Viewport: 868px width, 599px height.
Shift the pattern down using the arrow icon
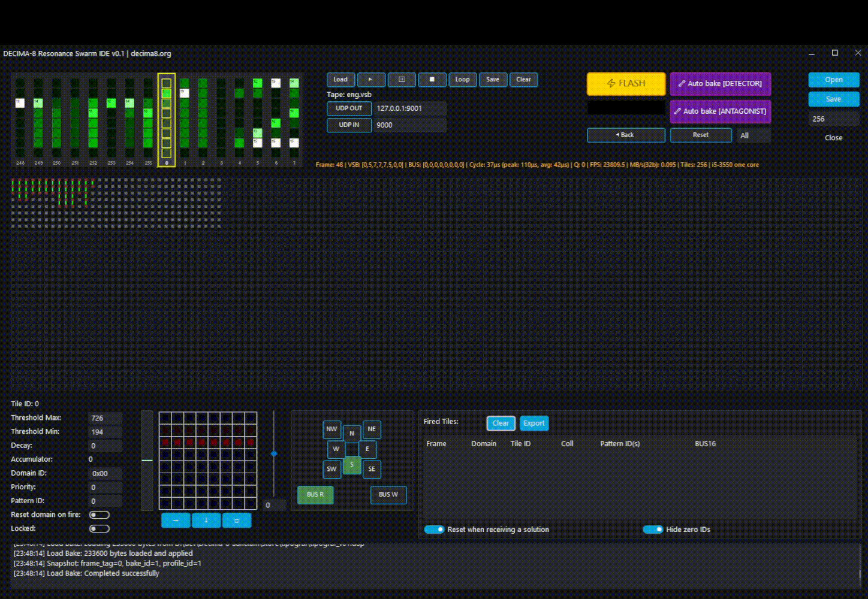(x=206, y=521)
